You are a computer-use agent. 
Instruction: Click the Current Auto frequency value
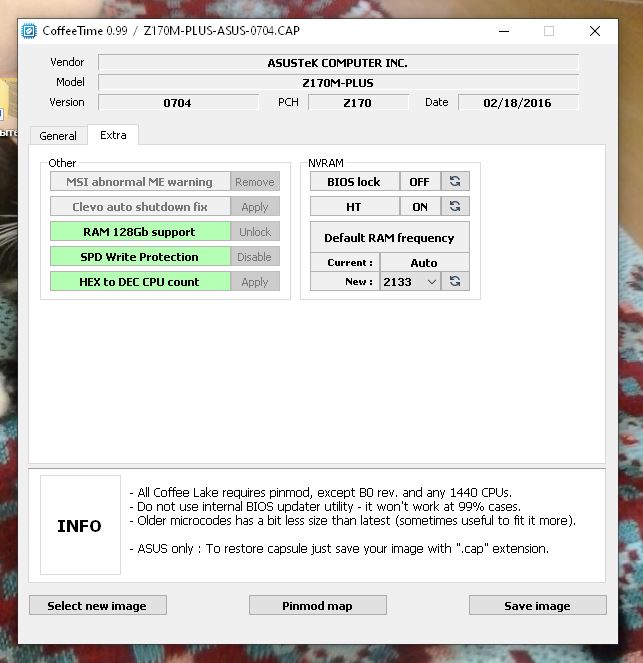pyautogui.click(x=424, y=263)
